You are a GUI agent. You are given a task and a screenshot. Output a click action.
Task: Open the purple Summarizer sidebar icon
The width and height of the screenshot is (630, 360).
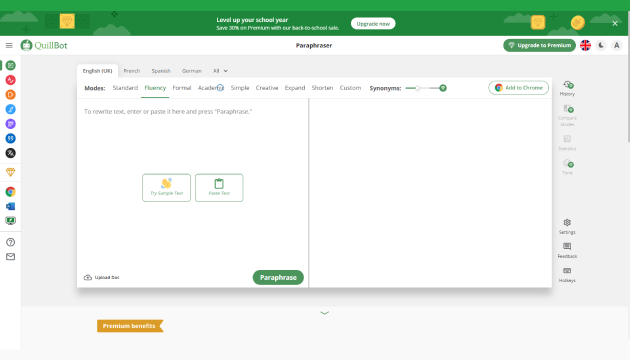tap(10, 124)
